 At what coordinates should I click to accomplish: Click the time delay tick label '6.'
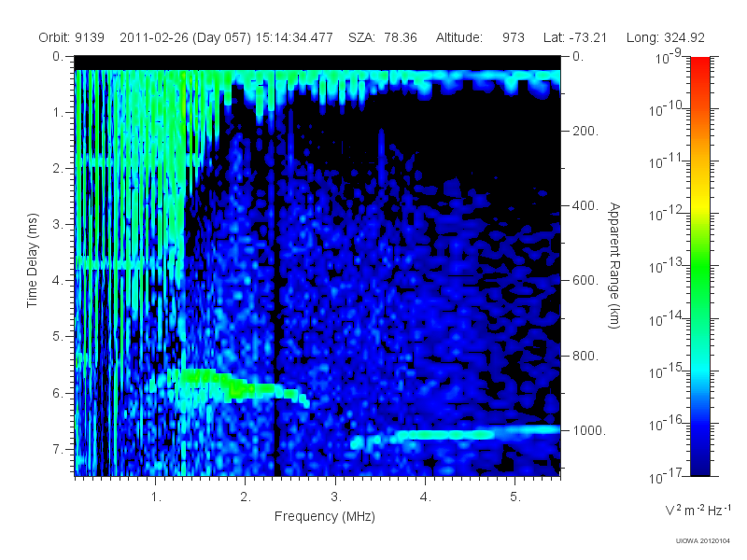point(58,393)
